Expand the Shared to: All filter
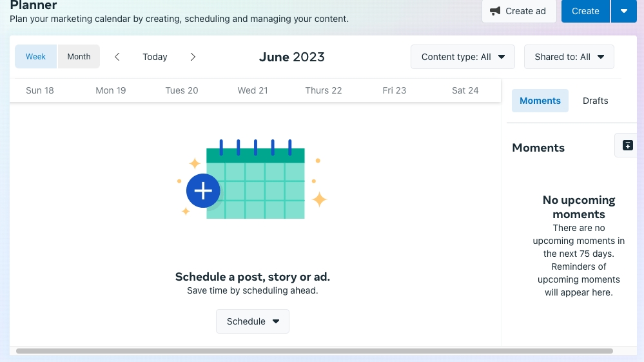The width and height of the screenshot is (644, 362). [569, 57]
